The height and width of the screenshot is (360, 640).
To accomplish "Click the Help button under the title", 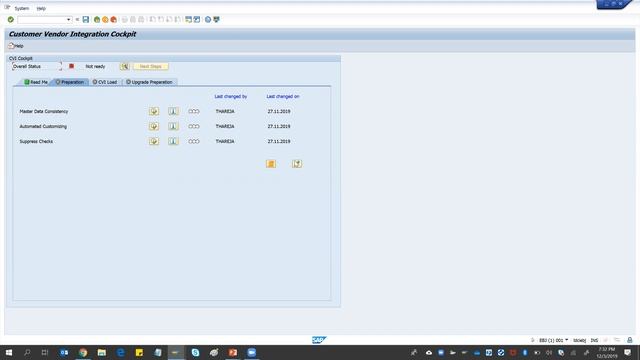I will coord(16,46).
